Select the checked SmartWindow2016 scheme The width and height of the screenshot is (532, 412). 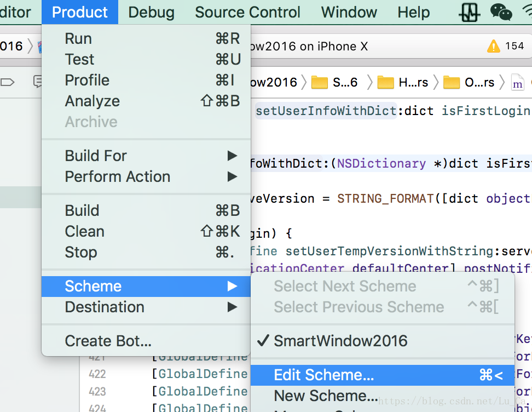coord(340,341)
